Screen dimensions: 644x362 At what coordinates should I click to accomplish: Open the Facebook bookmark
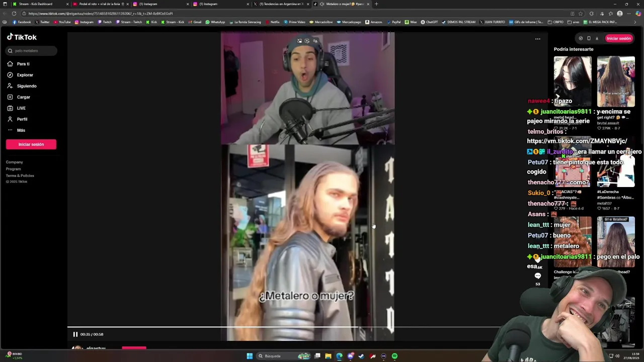[x=22, y=22]
